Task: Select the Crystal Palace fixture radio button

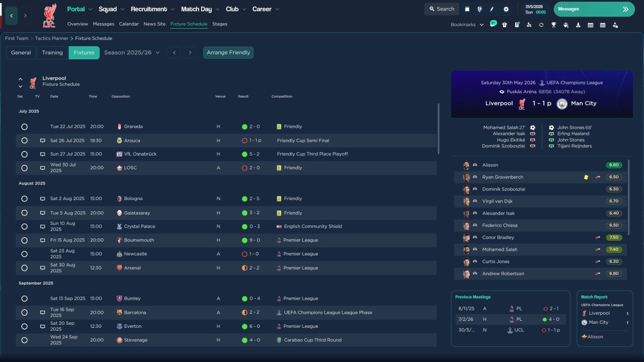Action: point(24,226)
